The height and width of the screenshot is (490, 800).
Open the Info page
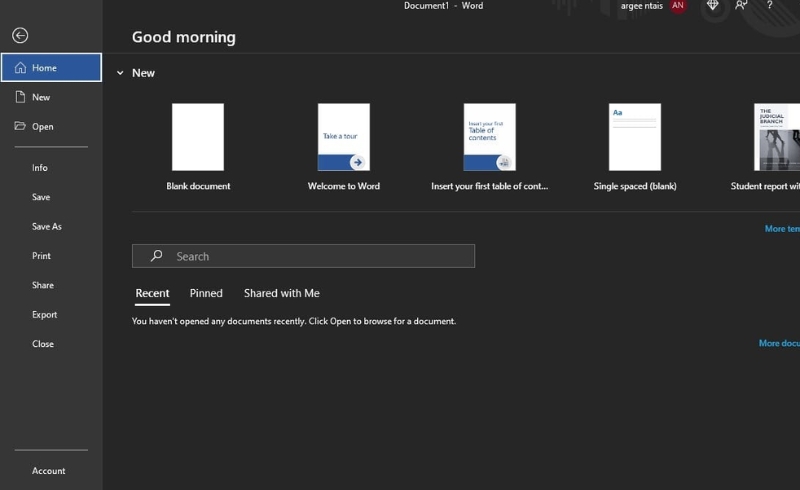(x=40, y=167)
